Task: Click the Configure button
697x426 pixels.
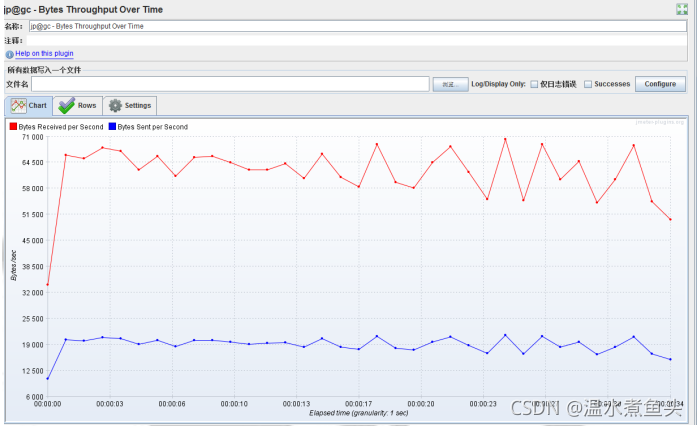Action: [660, 84]
